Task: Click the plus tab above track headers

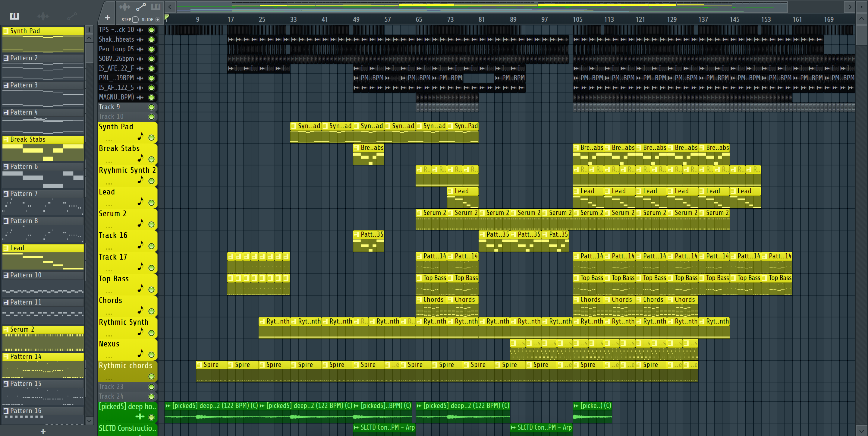Action: (x=108, y=18)
